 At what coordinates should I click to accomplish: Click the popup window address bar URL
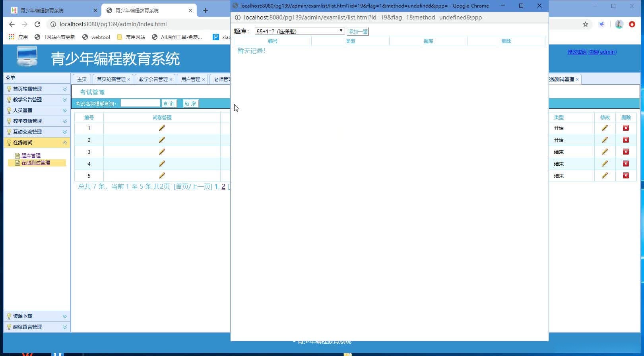(x=365, y=17)
